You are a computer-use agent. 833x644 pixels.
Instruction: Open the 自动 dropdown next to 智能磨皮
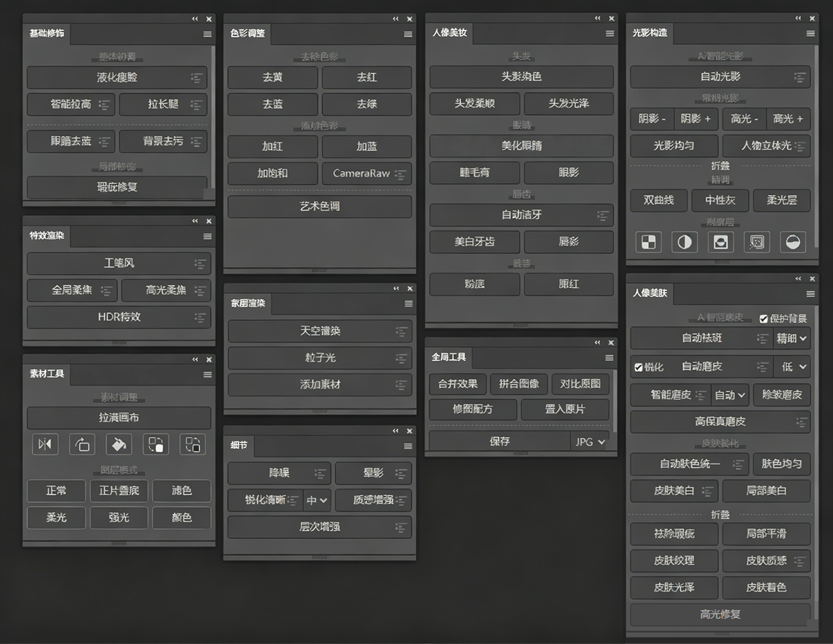730,395
